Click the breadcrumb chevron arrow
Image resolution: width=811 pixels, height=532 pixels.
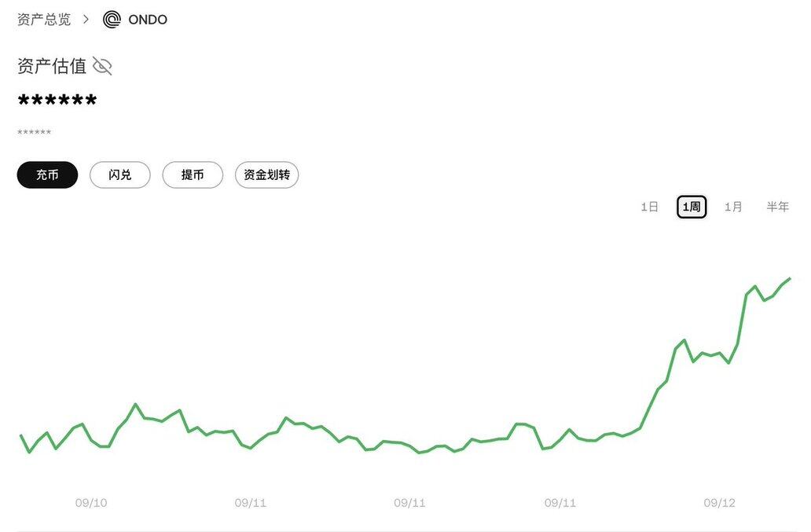point(86,20)
